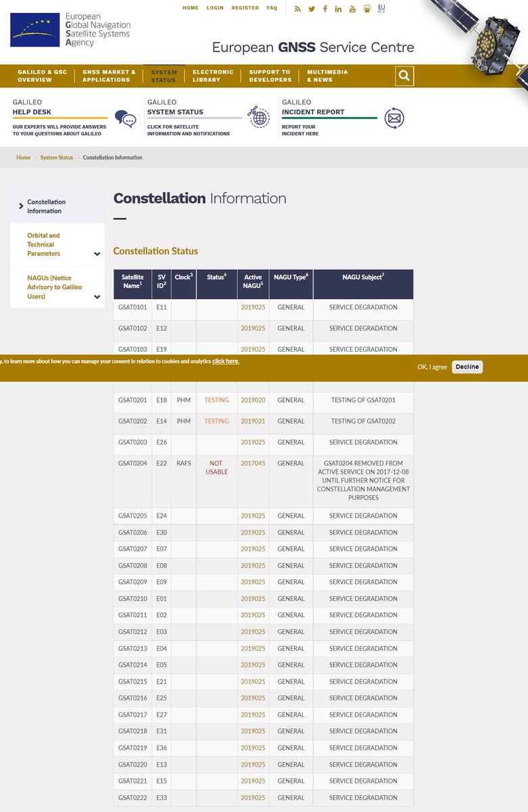Click the LOGIN top link

pyautogui.click(x=215, y=8)
